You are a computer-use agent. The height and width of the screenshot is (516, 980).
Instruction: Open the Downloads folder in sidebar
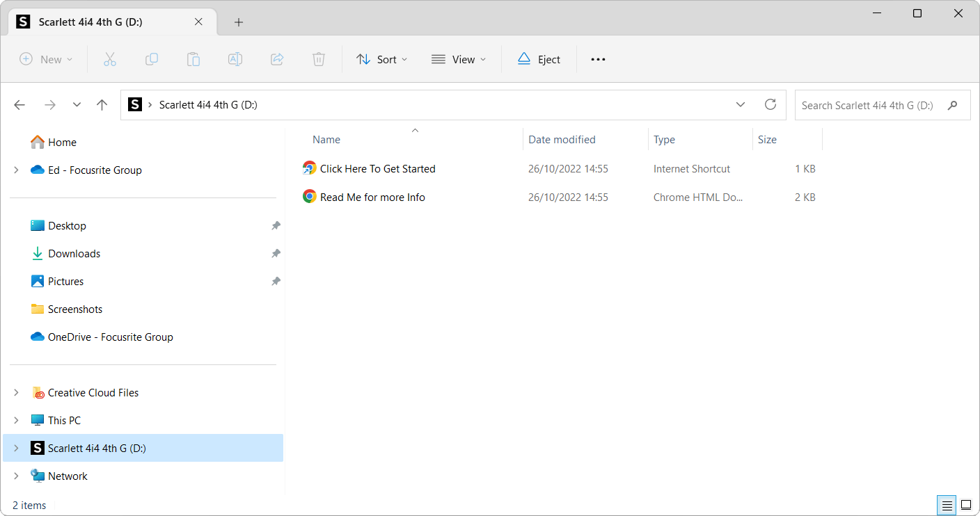point(74,253)
